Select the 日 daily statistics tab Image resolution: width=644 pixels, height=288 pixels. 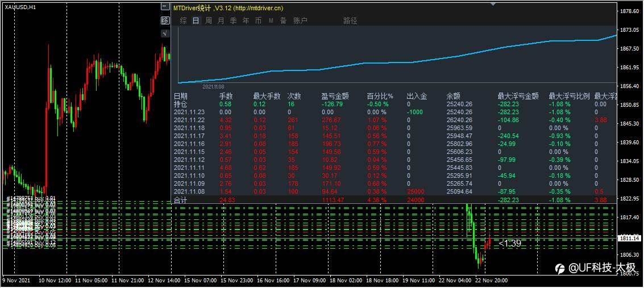click(196, 20)
